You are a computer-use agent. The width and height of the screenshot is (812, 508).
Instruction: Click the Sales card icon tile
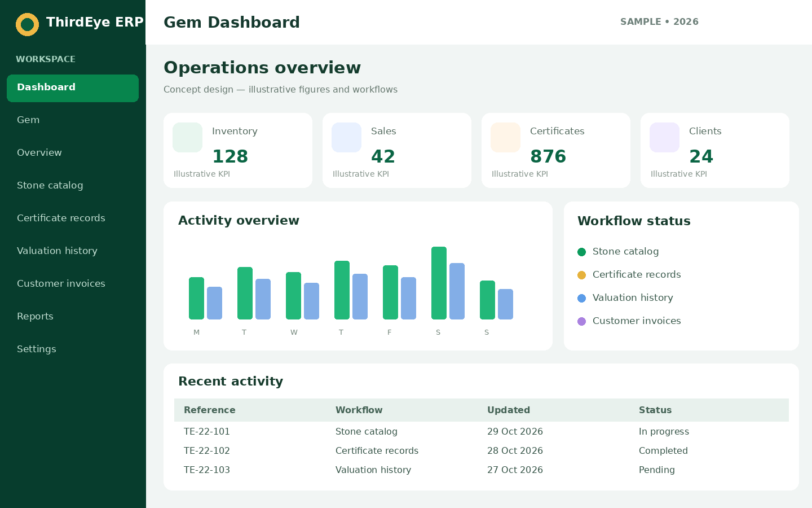(346, 137)
